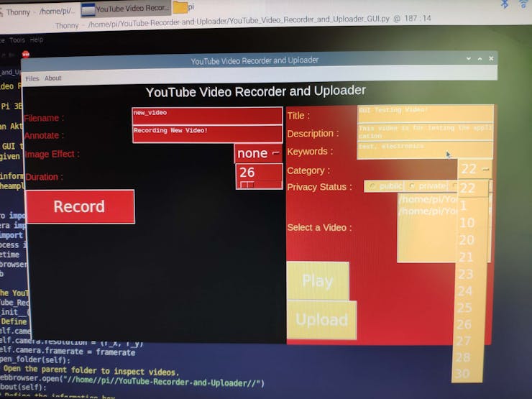Choose category 1 from the list

pos(472,206)
